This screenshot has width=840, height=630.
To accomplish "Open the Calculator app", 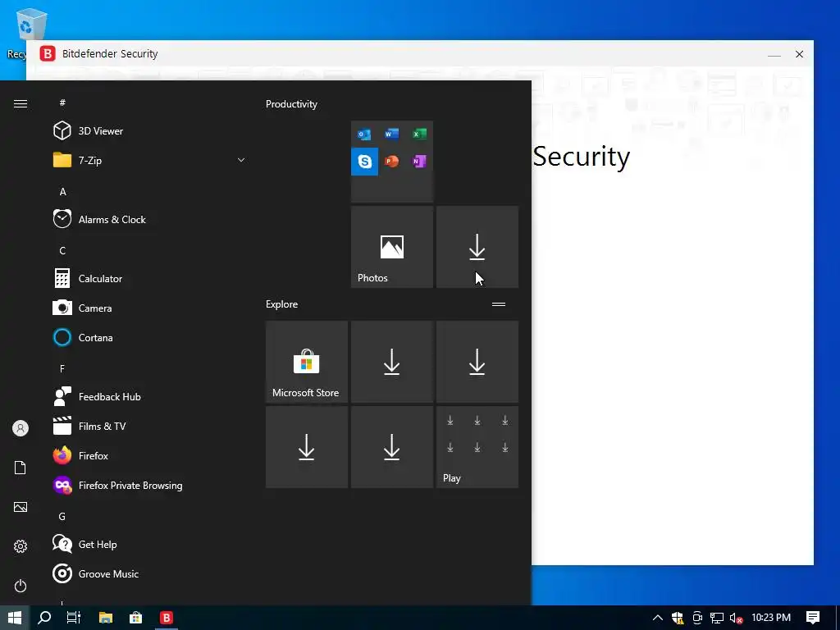I will (148, 279).
